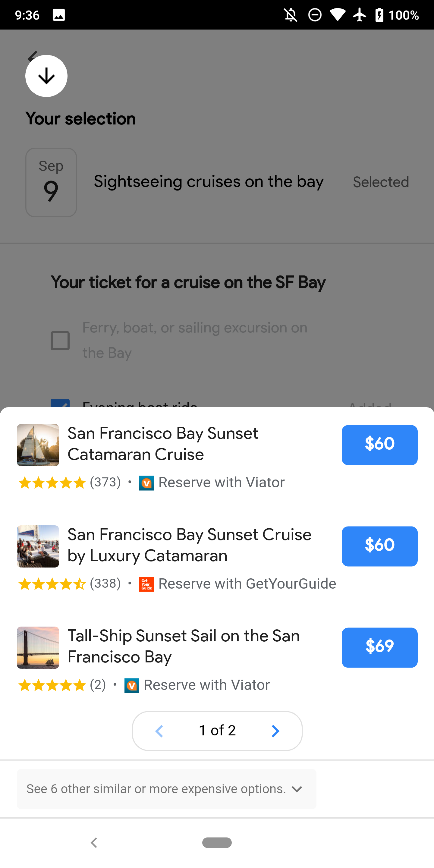Tap the Golden Gate bridge sunset thumbnail

click(38, 647)
